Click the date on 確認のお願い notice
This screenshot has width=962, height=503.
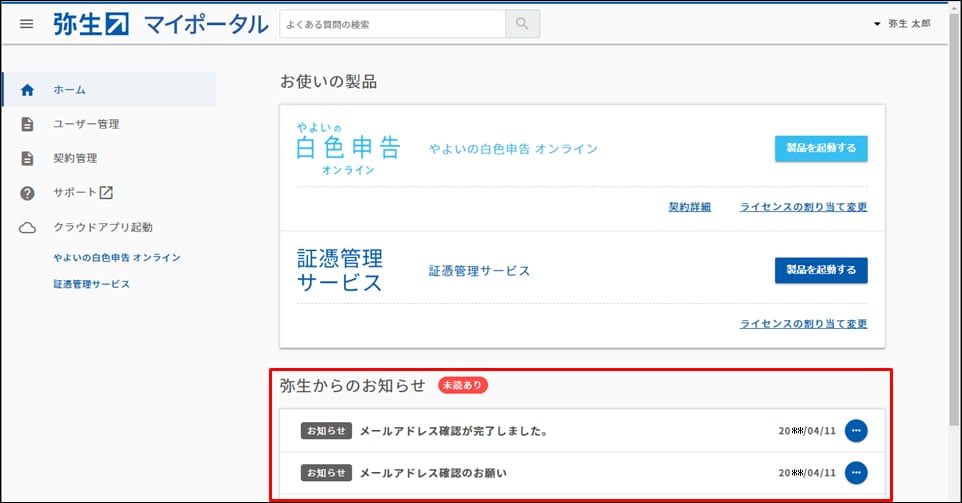point(807,473)
